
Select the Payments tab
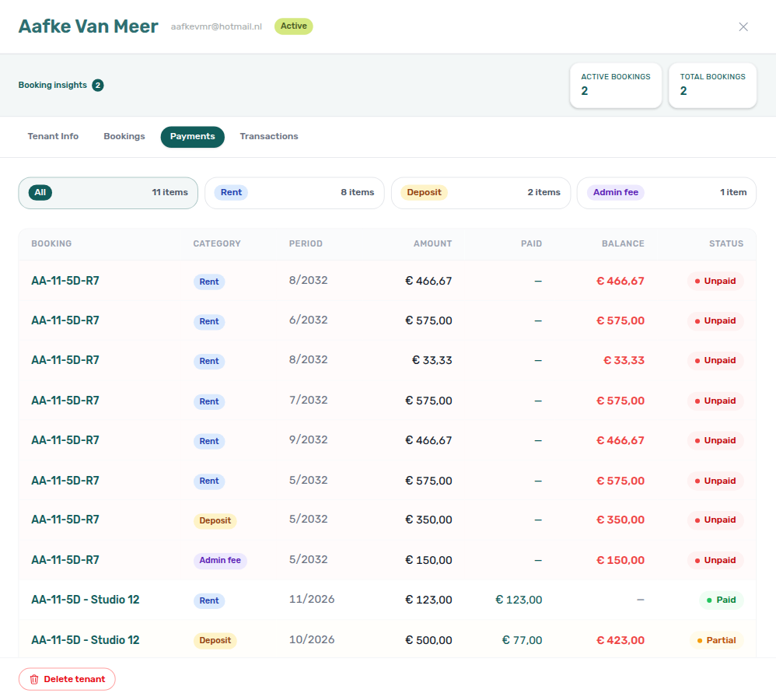[193, 137]
